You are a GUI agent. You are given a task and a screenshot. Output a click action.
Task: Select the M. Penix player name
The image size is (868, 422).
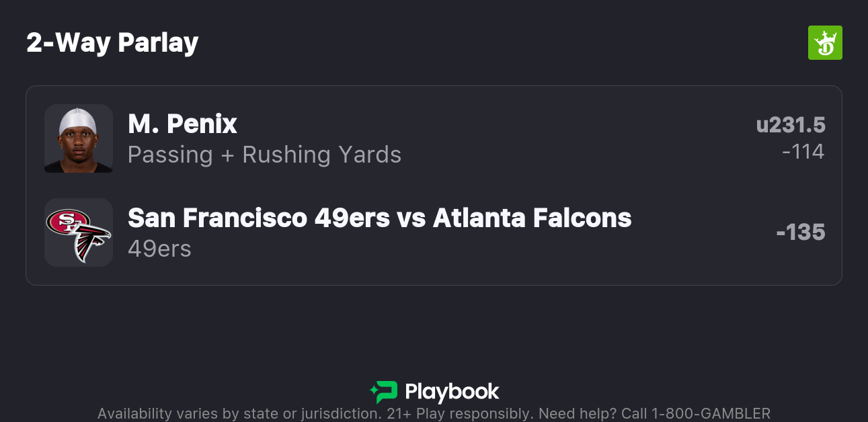click(x=182, y=124)
